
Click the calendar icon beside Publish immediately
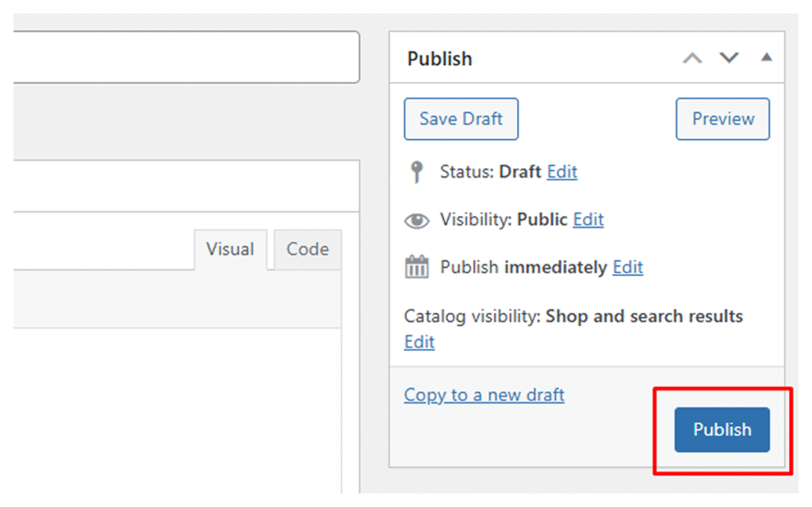click(416, 267)
